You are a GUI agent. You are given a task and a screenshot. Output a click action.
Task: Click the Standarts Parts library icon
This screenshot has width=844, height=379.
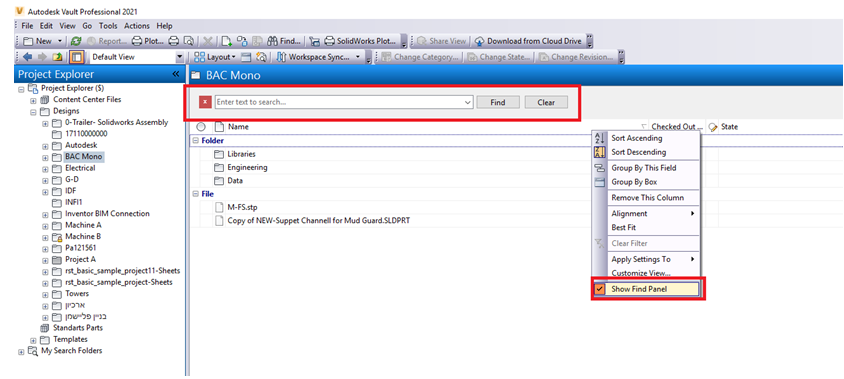pos(45,327)
